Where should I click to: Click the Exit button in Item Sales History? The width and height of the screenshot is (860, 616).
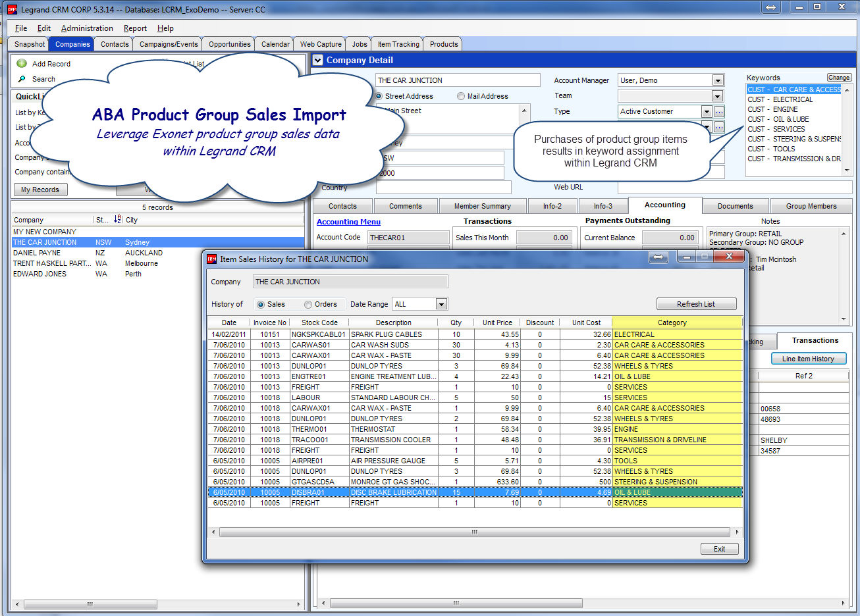click(719, 549)
